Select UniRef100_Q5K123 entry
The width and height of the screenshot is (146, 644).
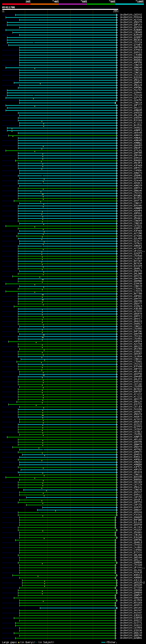coord(131,80)
